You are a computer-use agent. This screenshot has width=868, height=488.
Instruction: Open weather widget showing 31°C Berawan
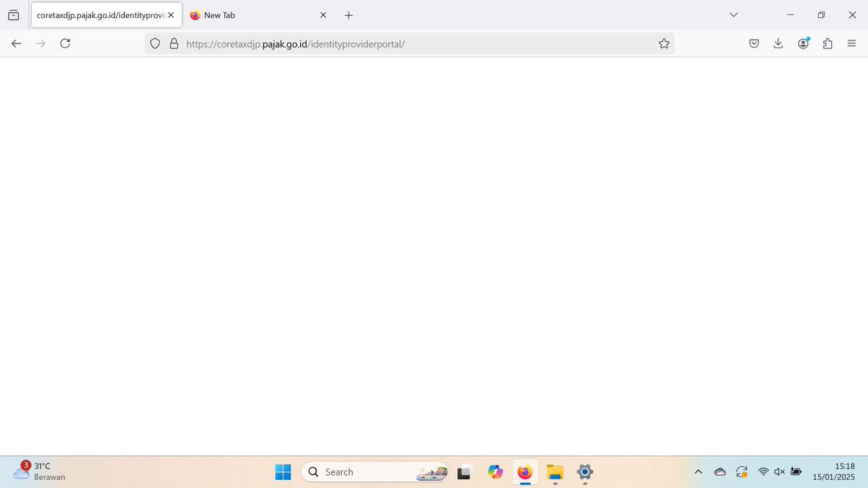tap(40, 471)
